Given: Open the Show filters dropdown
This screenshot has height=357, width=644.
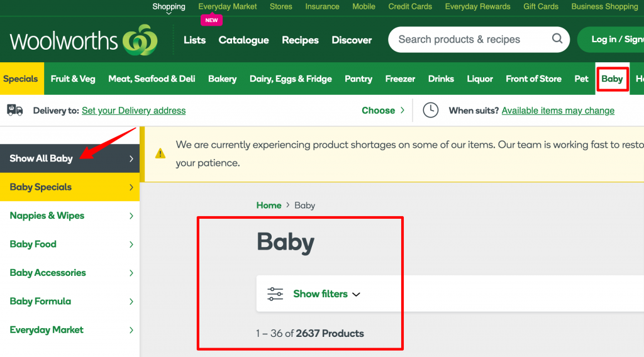Looking at the screenshot, I should [326, 294].
